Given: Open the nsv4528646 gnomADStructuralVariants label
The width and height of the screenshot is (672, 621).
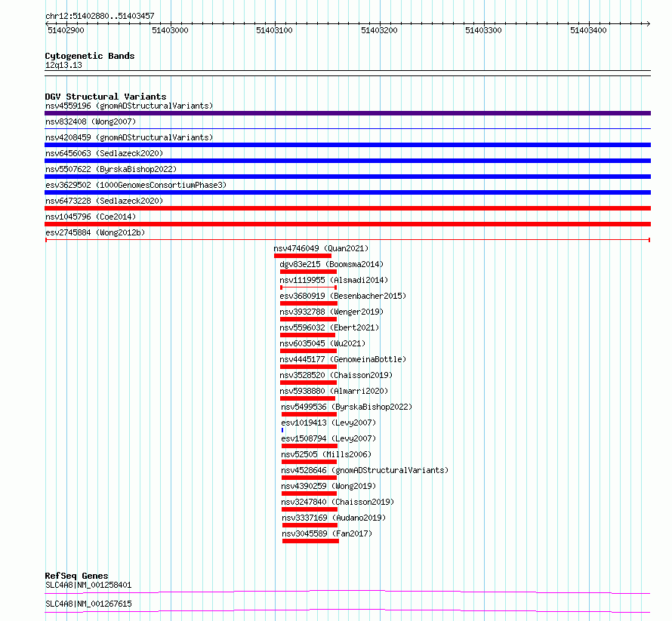Looking at the screenshot, I should click(365, 470).
